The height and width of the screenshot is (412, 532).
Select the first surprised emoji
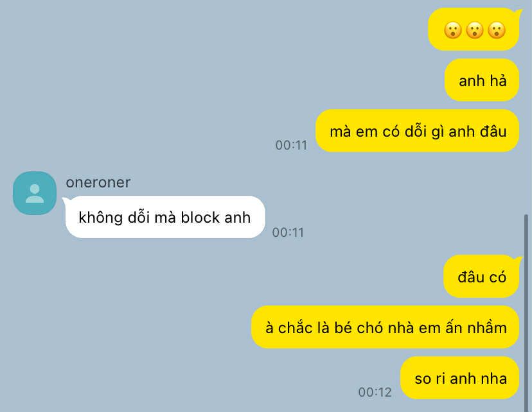[x=452, y=30]
